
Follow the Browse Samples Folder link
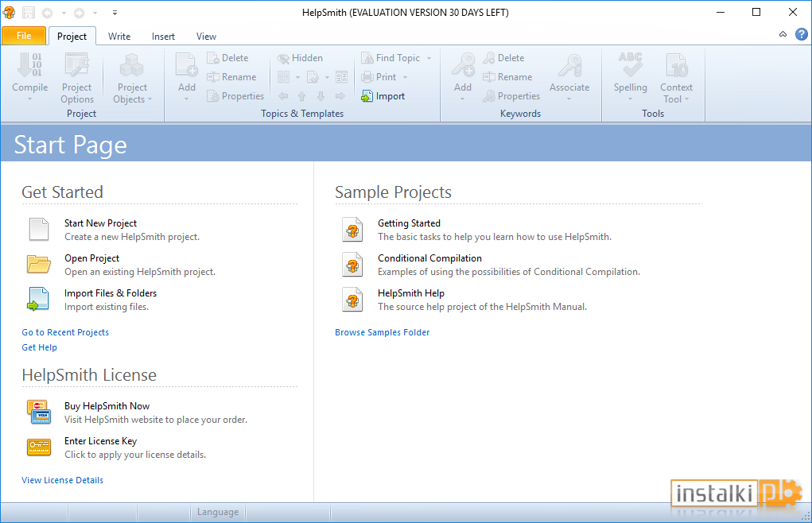(383, 332)
